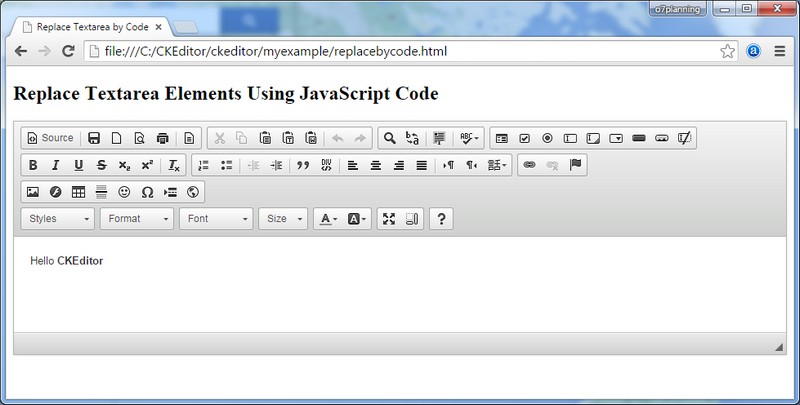The width and height of the screenshot is (800, 405).
Task: Open the Styles dropdown
Action: point(58,219)
